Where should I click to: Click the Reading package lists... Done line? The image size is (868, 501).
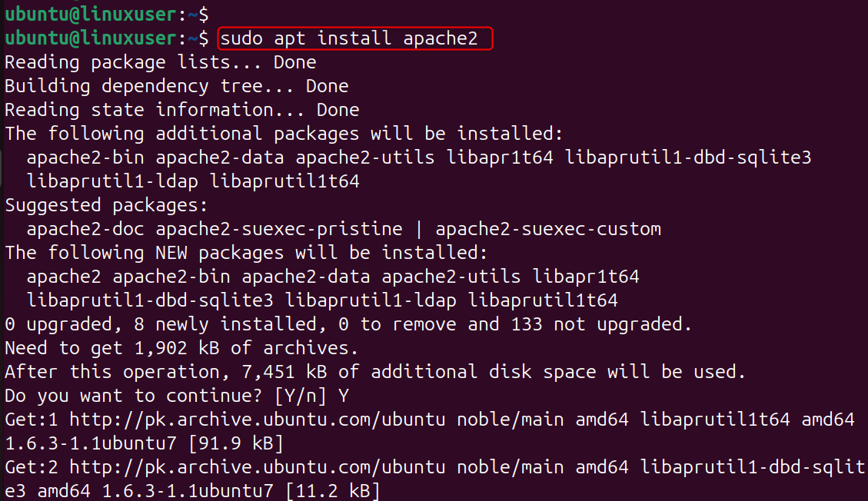(x=160, y=61)
